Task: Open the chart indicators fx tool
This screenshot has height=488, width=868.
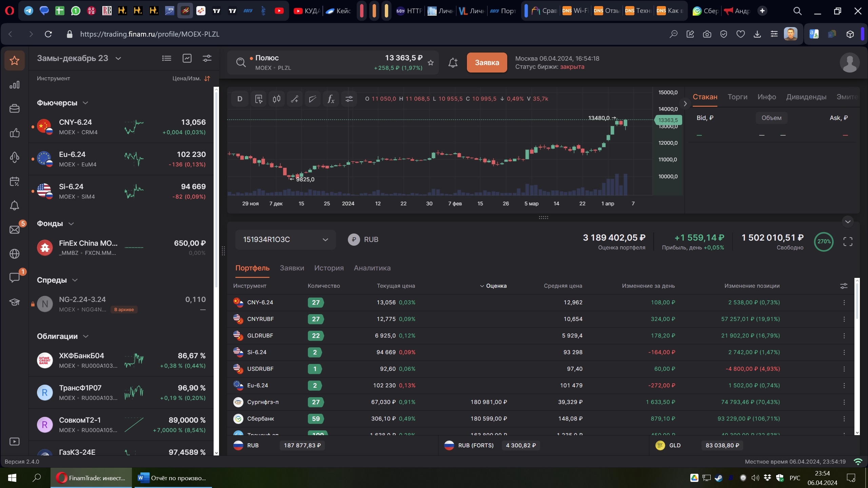Action: click(x=331, y=99)
